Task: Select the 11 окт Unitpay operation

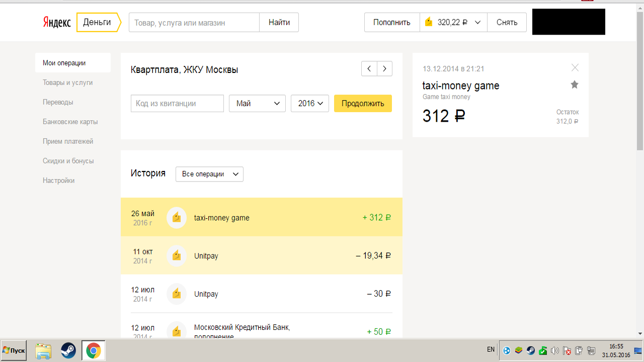Action: pyautogui.click(x=262, y=256)
